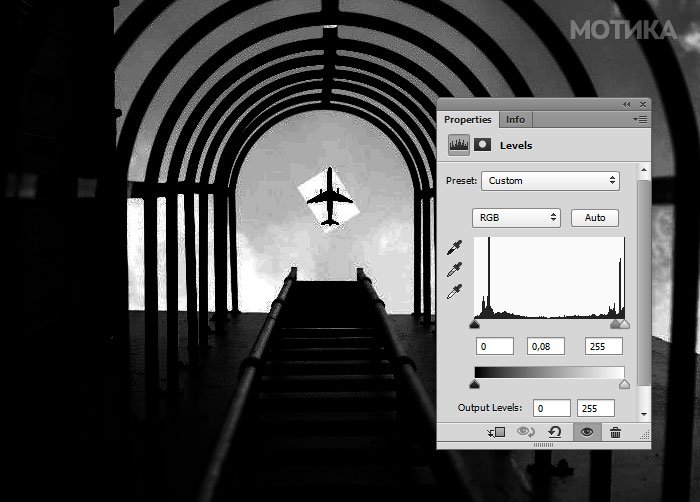The width and height of the screenshot is (700, 502).
Task: Click the layer mask icon beside Levels
Action: pyautogui.click(x=482, y=145)
